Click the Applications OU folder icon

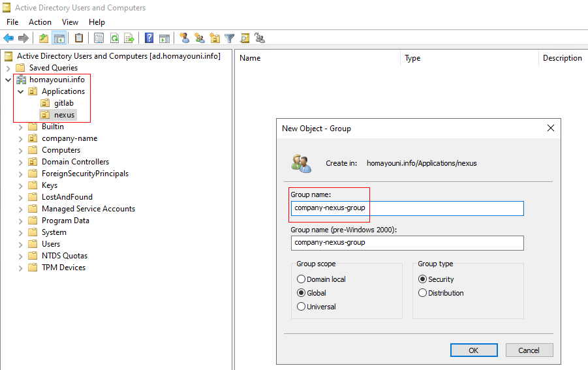[33, 91]
